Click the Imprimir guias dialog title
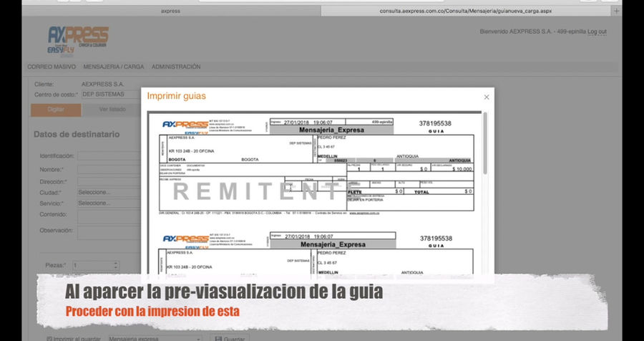644x341 pixels. click(177, 96)
